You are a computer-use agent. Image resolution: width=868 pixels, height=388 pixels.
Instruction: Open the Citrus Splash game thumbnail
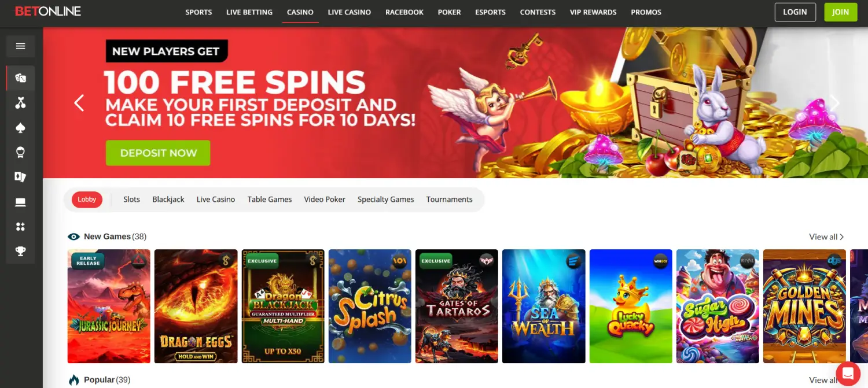pyautogui.click(x=370, y=306)
